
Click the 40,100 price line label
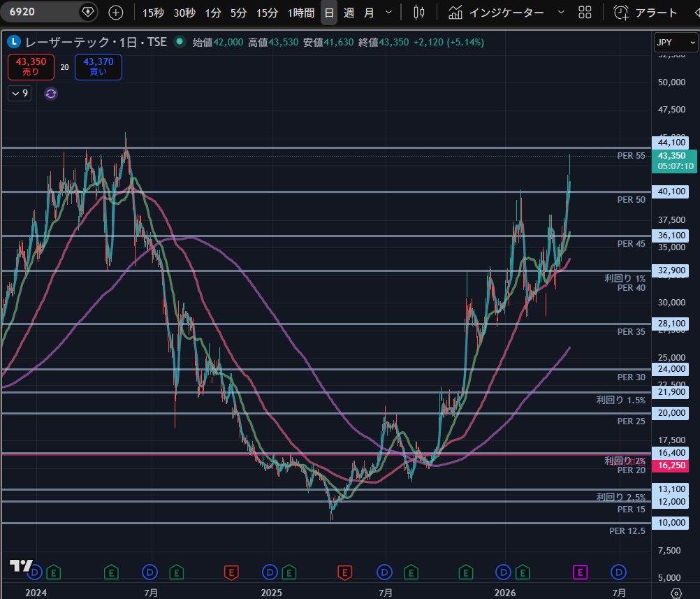click(671, 192)
